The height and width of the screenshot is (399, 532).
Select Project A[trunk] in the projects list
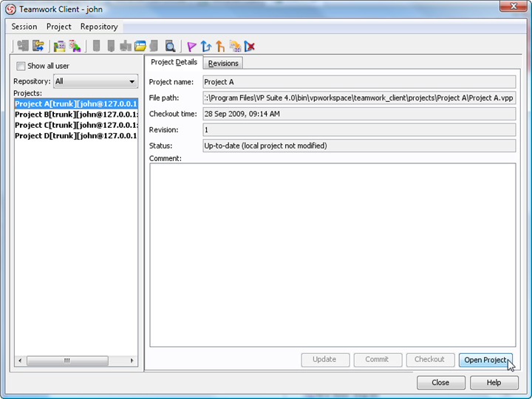[76, 104]
